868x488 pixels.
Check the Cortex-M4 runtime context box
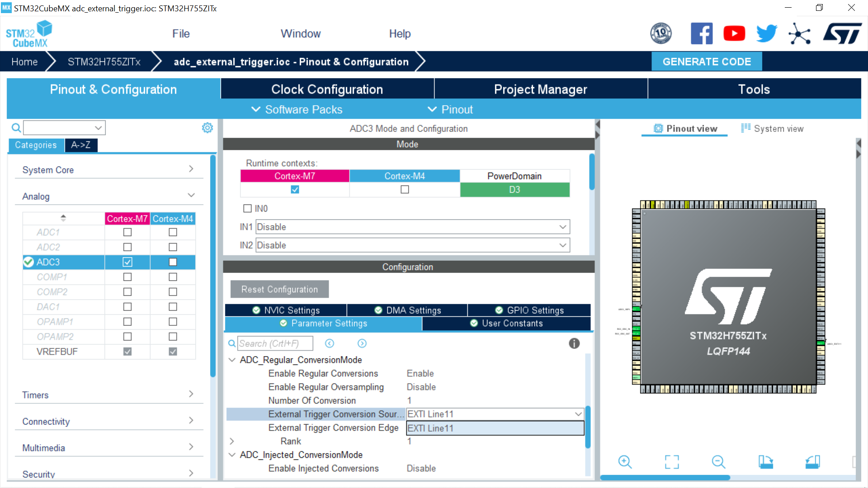(405, 190)
